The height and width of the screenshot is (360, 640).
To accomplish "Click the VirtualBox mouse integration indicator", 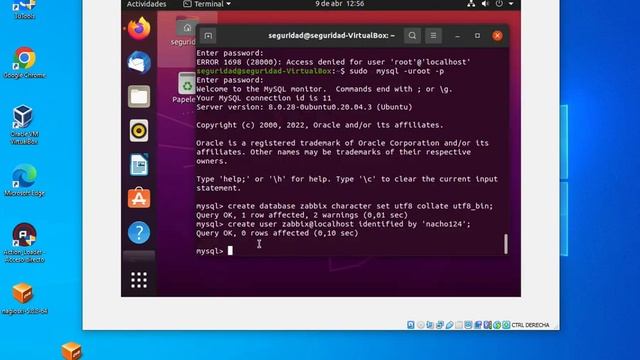I will [x=497, y=325].
